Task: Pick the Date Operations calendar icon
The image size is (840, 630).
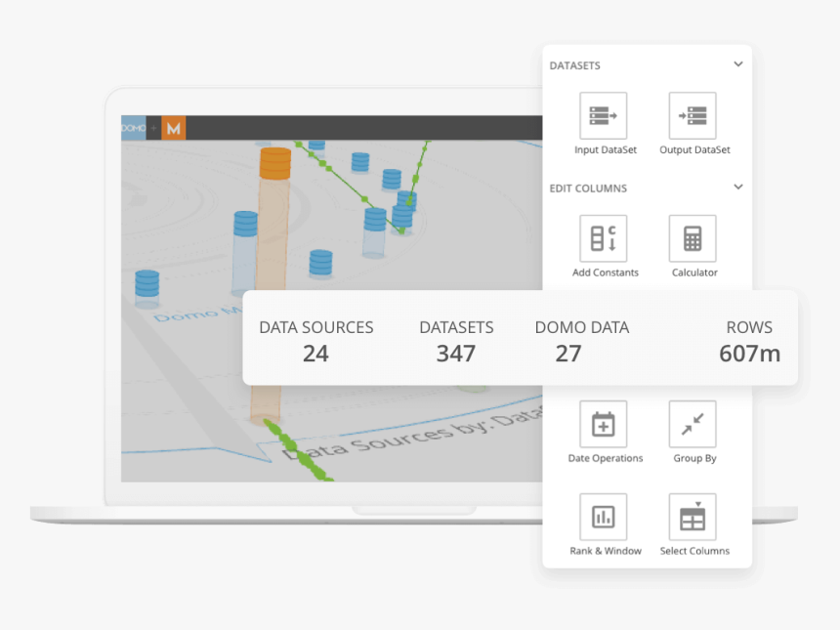Action: (x=604, y=424)
